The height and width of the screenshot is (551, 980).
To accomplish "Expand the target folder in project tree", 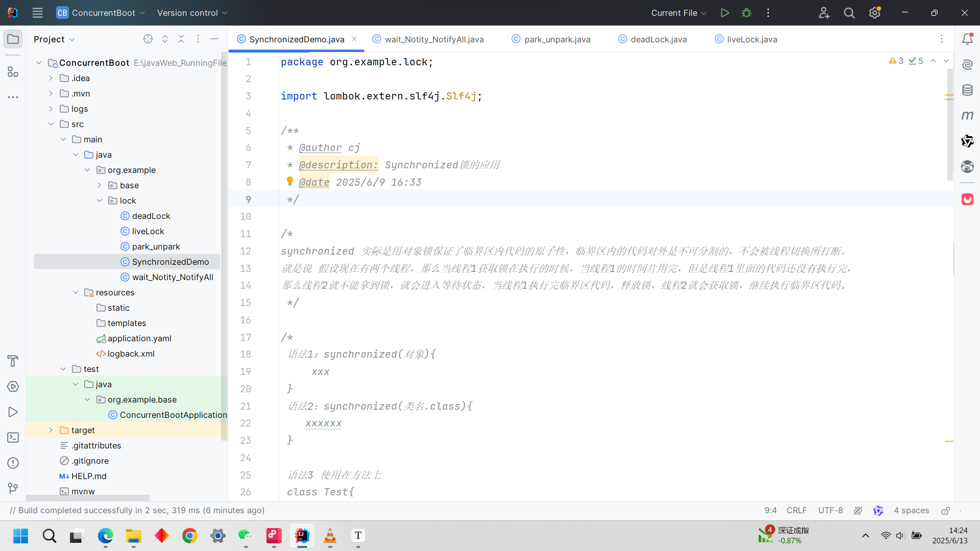I will click(51, 430).
